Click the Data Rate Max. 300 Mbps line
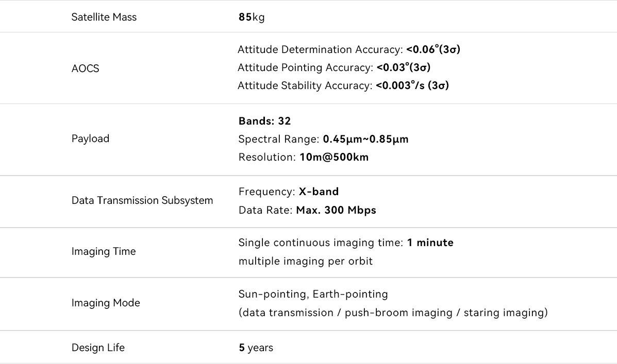Screen dimensions: 617x364 coord(307,210)
